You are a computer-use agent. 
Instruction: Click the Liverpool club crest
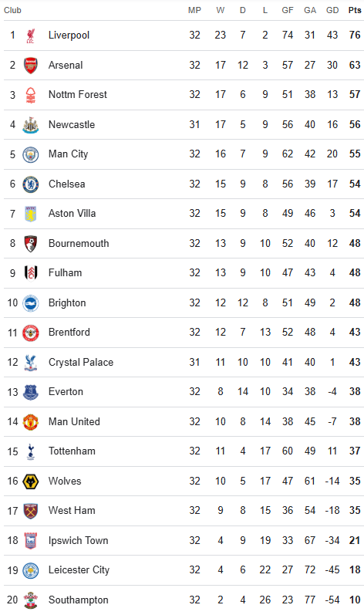pyautogui.click(x=31, y=35)
